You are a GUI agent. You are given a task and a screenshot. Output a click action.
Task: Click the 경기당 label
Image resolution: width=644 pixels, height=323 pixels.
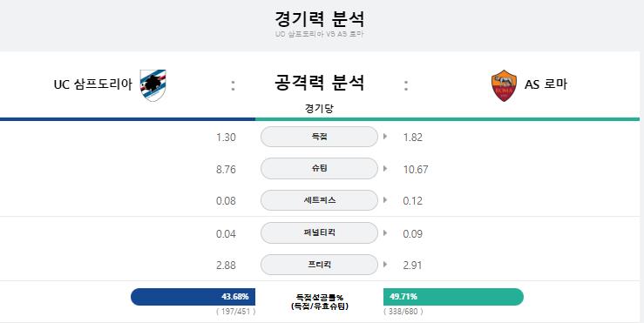pos(319,109)
